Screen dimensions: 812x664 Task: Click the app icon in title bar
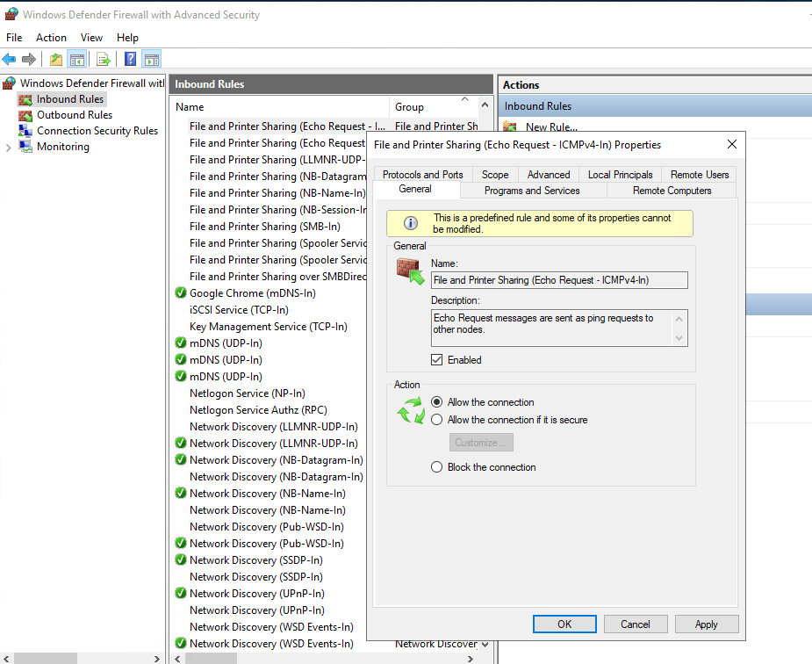tap(11, 14)
